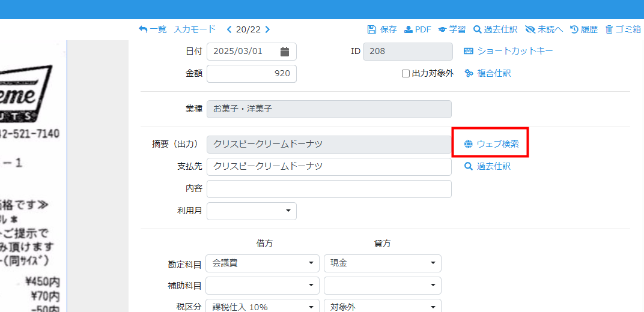Screen dimensions: 644x312
Task: Go to the next record arrow
Action: click(x=267, y=29)
